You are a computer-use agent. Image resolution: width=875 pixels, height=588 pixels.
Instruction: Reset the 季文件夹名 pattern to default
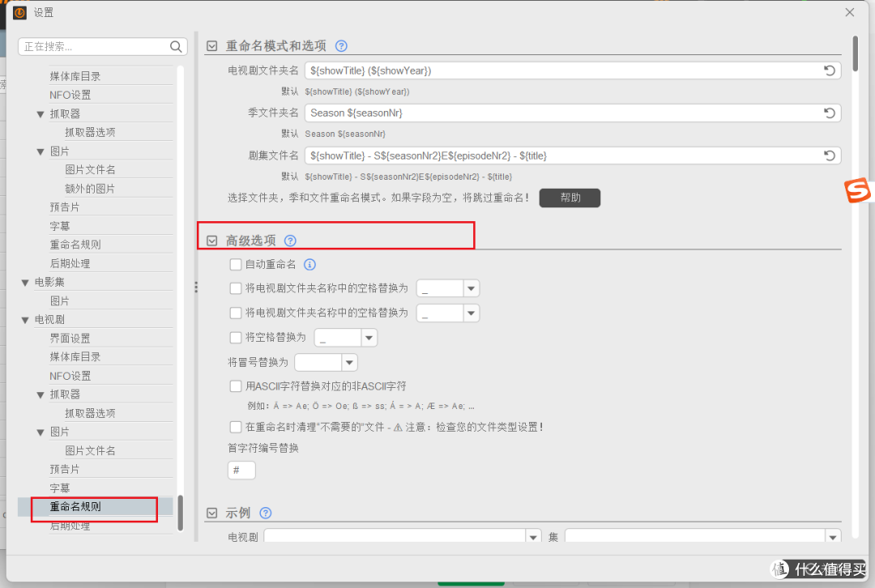tap(829, 113)
